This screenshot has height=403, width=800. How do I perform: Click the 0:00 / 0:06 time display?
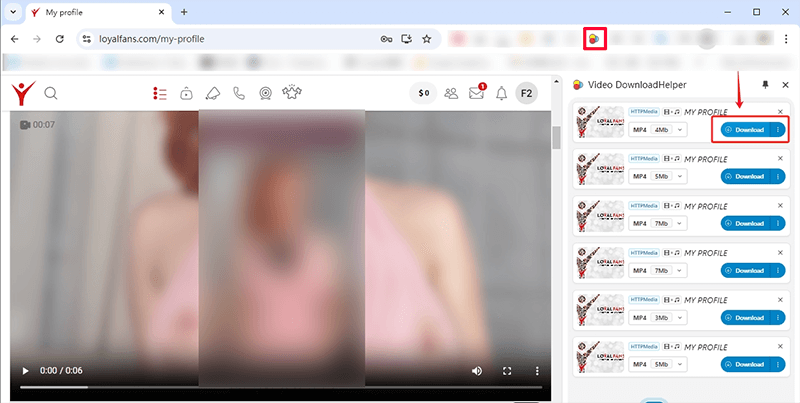click(61, 370)
